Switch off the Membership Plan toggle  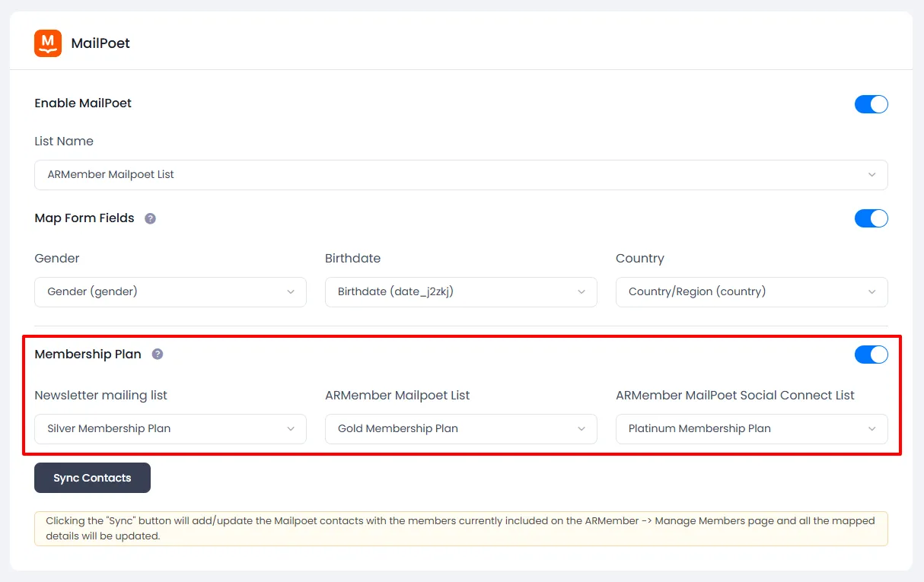click(x=871, y=355)
